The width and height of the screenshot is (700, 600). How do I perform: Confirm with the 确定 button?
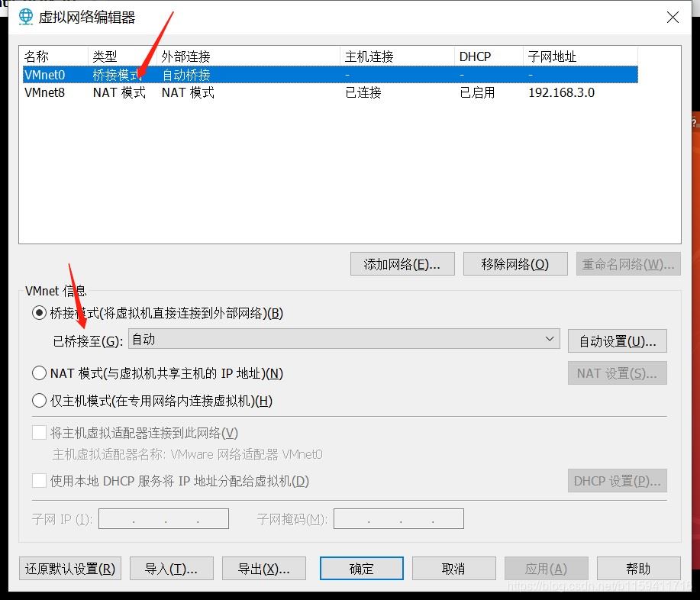tap(362, 568)
